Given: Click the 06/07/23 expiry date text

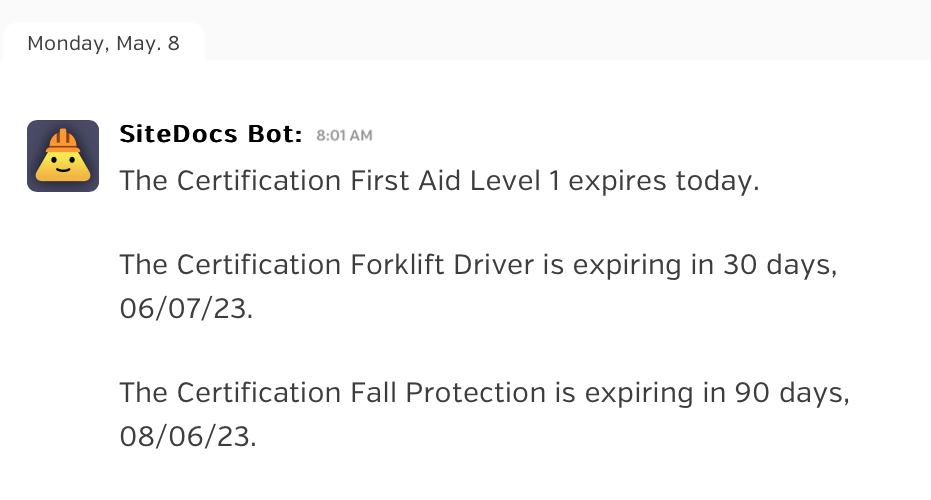Looking at the screenshot, I should tap(186, 309).
